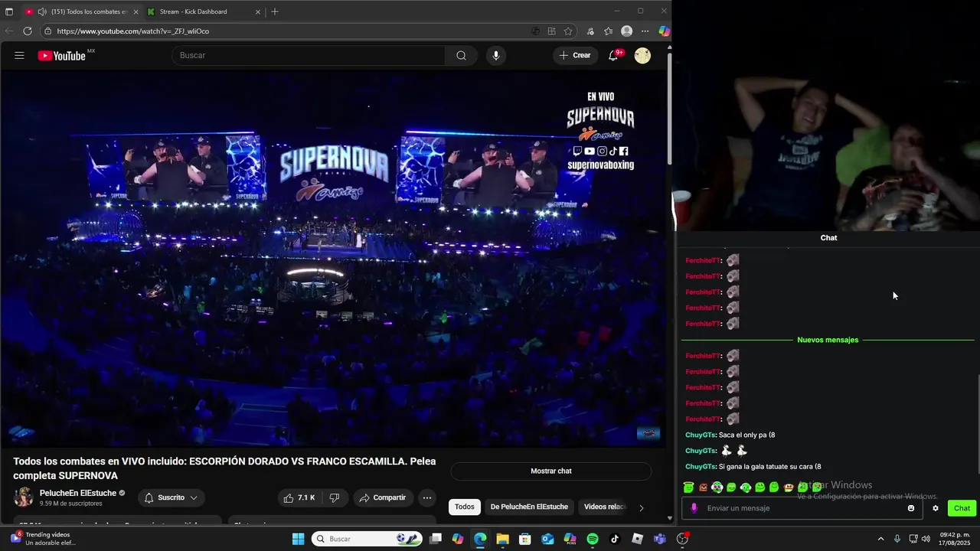Open Microsoft Store from the taskbar

click(x=525, y=539)
